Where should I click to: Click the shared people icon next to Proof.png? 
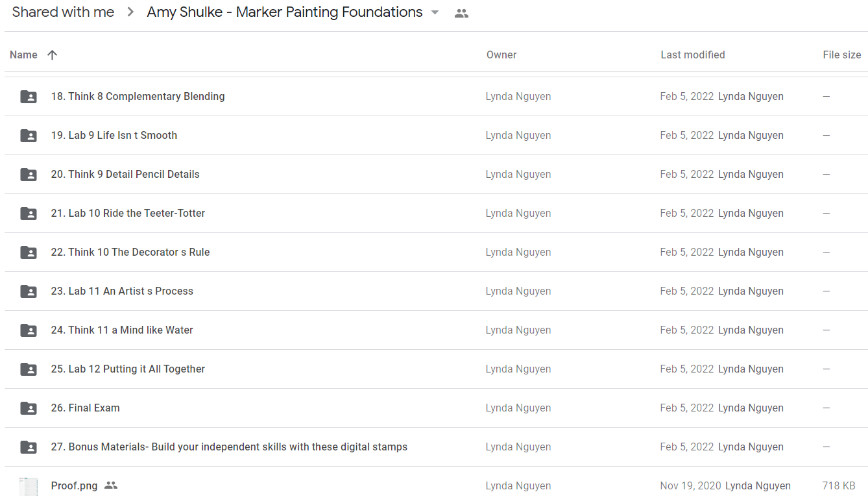111,485
